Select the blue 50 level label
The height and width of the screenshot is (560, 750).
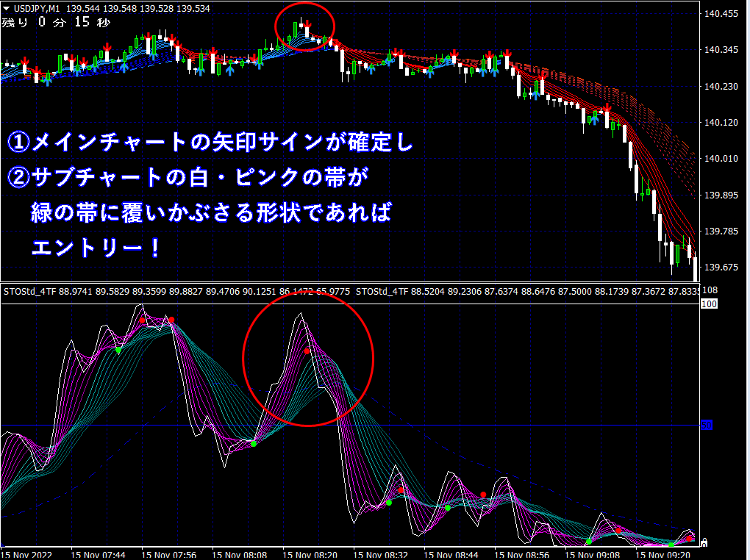707,425
